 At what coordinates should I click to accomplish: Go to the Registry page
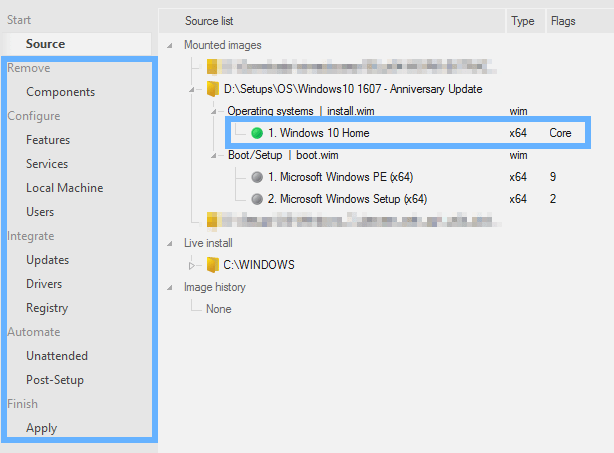(x=47, y=308)
